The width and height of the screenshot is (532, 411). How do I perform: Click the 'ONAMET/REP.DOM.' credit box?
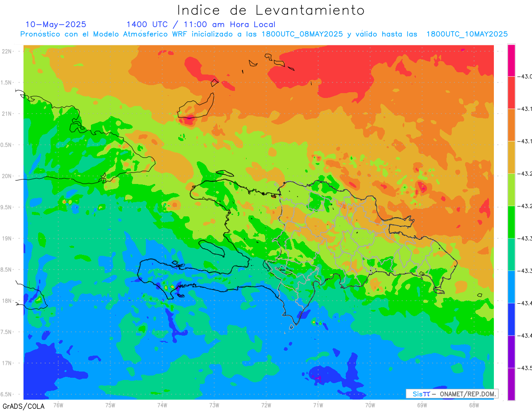452,394
